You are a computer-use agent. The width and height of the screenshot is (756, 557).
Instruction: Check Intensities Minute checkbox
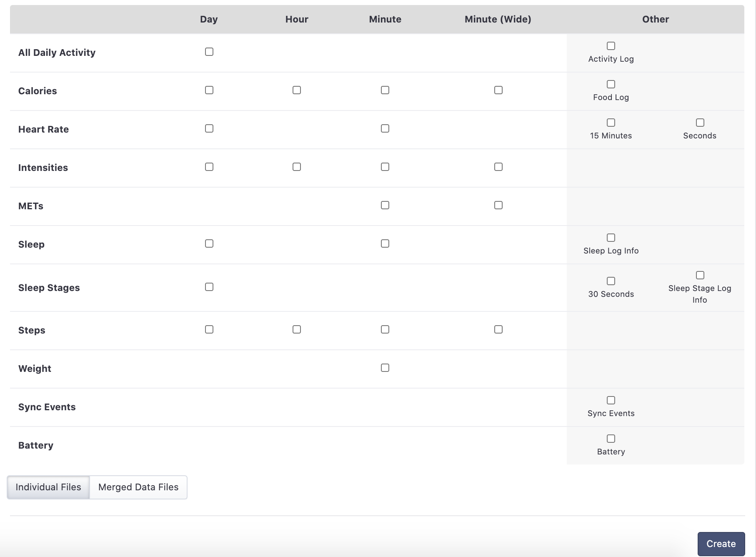coord(385,167)
